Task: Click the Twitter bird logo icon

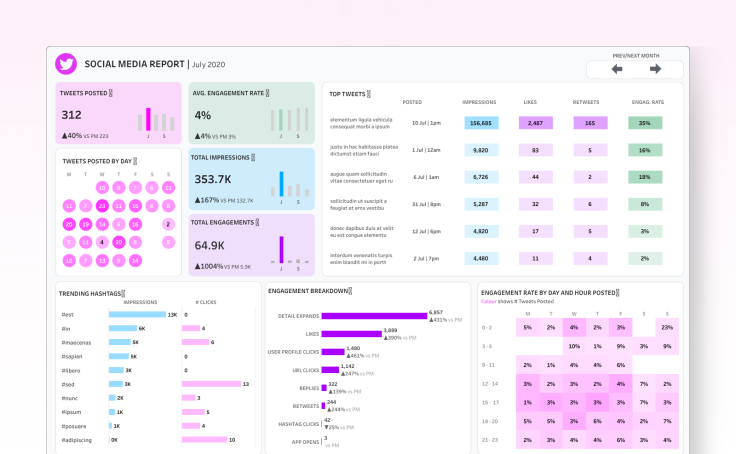Action: point(66,64)
